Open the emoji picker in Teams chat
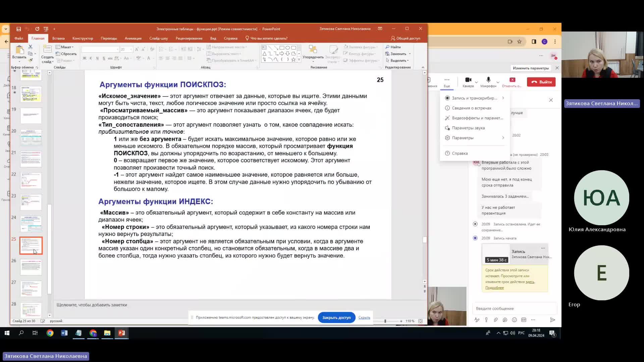This screenshot has width=644, height=362. (514, 320)
